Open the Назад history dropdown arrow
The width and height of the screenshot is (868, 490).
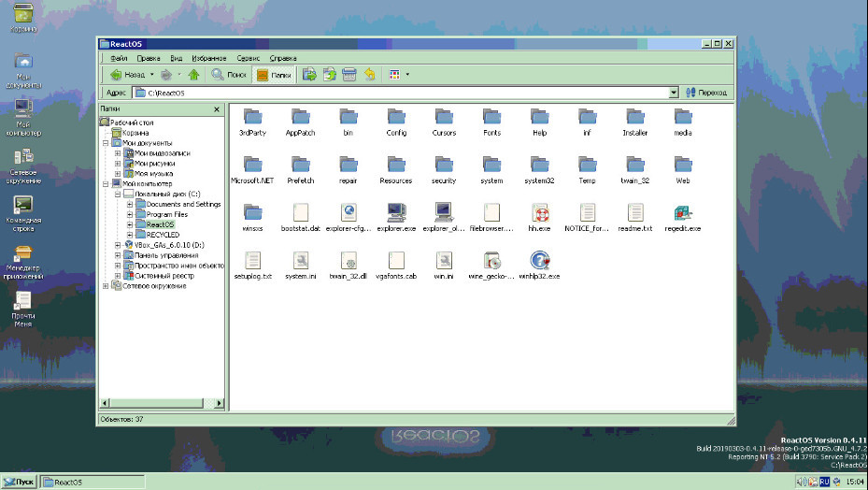pos(151,74)
